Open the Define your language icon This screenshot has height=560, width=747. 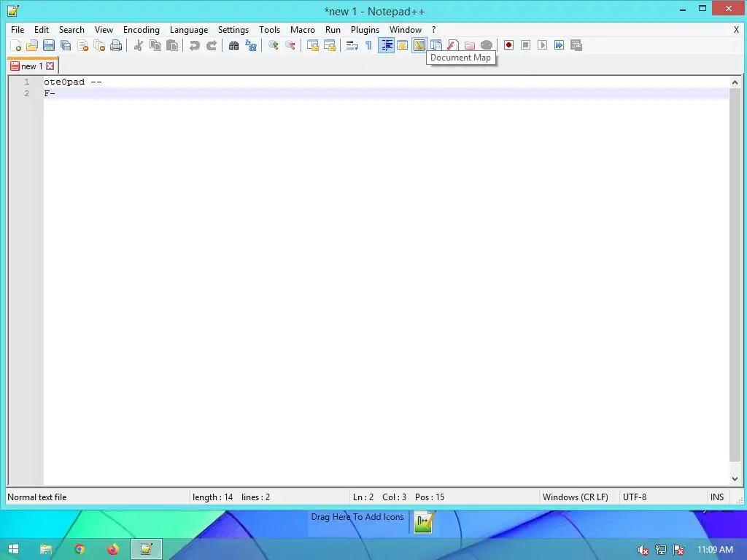coord(403,45)
